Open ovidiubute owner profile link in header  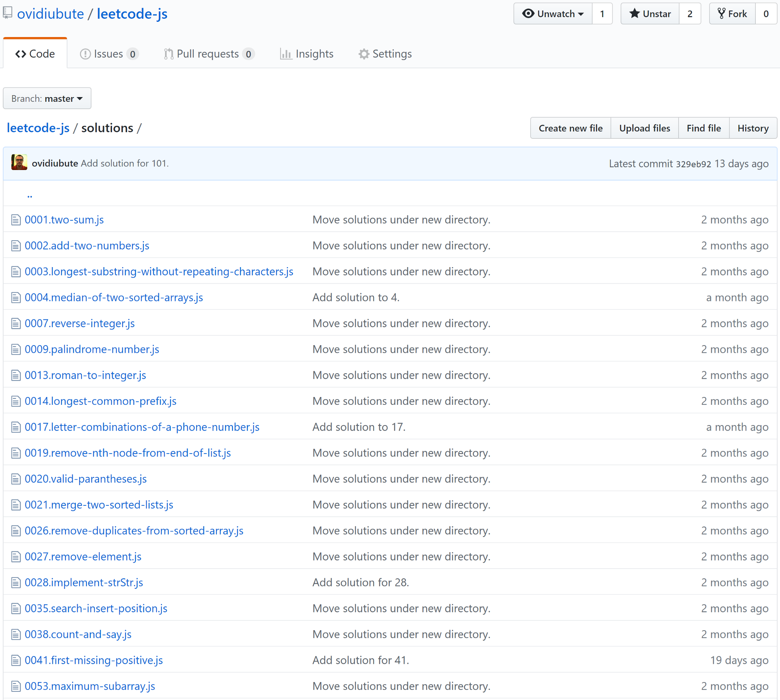pyautogui.click(x=50, y=14)
